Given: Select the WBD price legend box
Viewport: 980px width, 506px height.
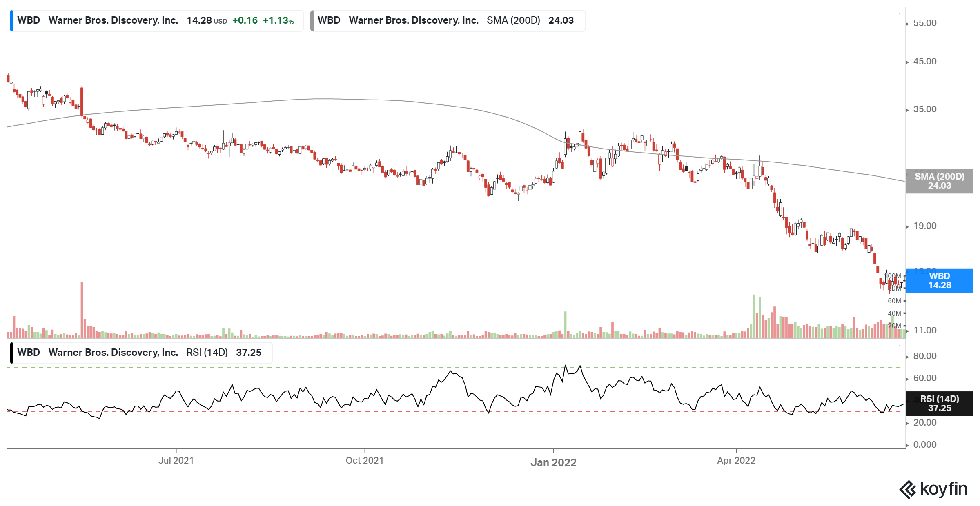Looking at the screenshot, I should [157, 20].
